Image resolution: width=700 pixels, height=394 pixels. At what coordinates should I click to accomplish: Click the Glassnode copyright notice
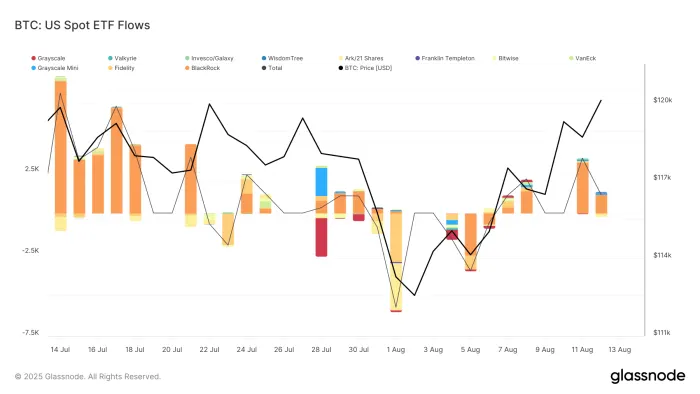(88, 377)
